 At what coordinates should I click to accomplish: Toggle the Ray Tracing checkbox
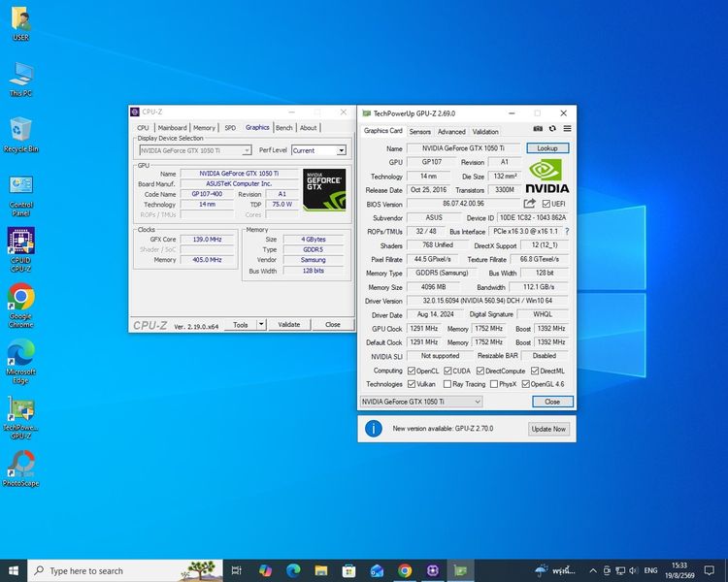pos(447,384)
